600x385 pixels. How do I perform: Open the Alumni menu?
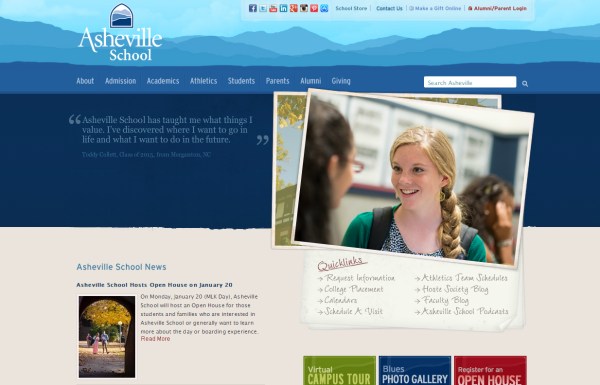311,81
